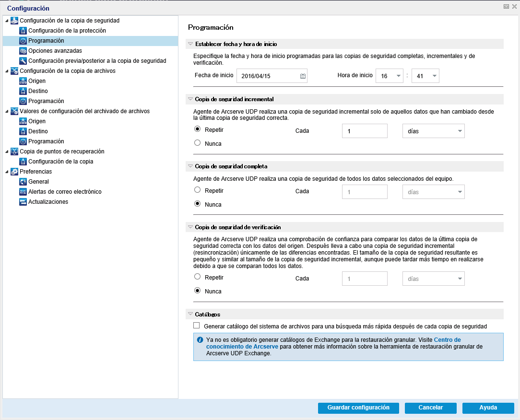Click Programación icon under copia de archivos
Viewport: 520px width, 420px height.
click(x=23, y=101)
